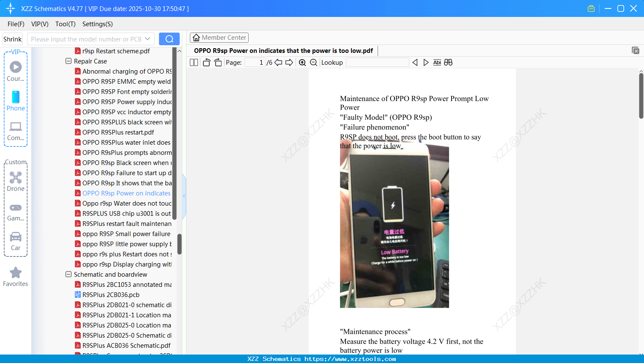The height and width of the screenshot is (363, 644).
Task: Go to the previous page arrow
Action: [x=278, y=63]
